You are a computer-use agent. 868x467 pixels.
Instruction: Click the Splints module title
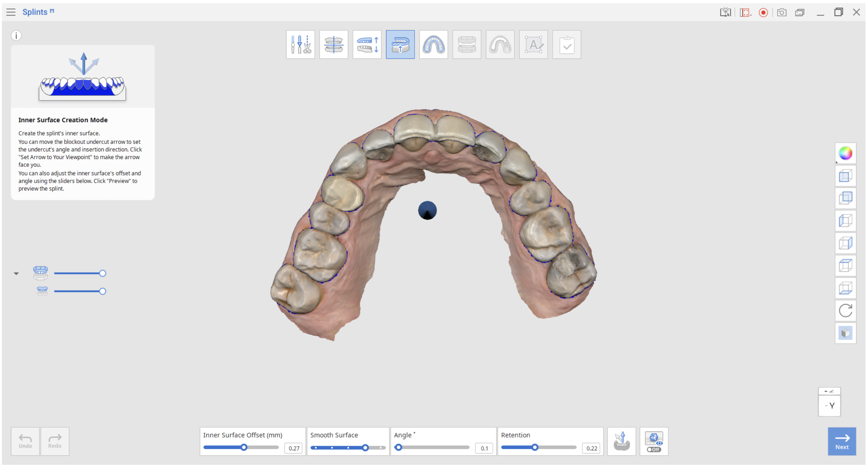35,12
